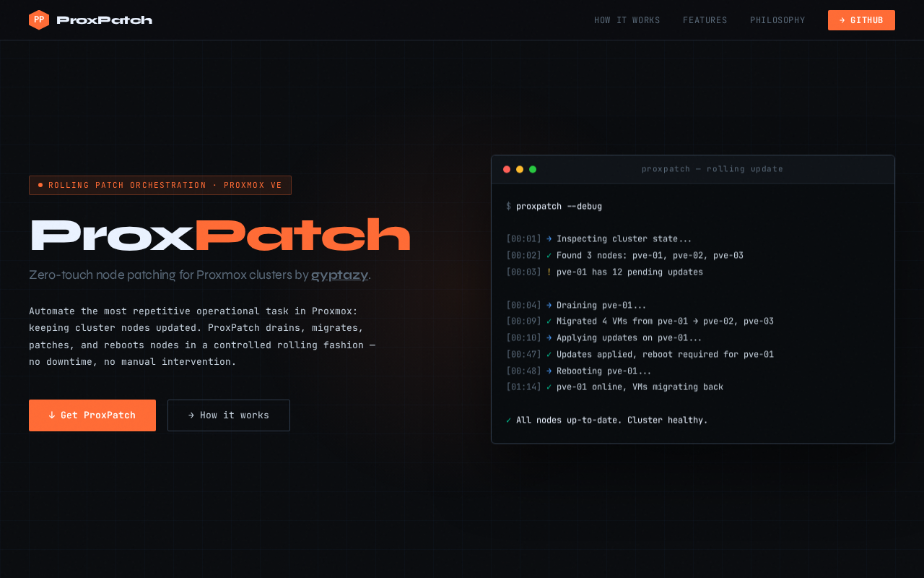Click the orange dot inside the badge
The height and width of the screenshot is (578, 924).
tap(40, 184)
